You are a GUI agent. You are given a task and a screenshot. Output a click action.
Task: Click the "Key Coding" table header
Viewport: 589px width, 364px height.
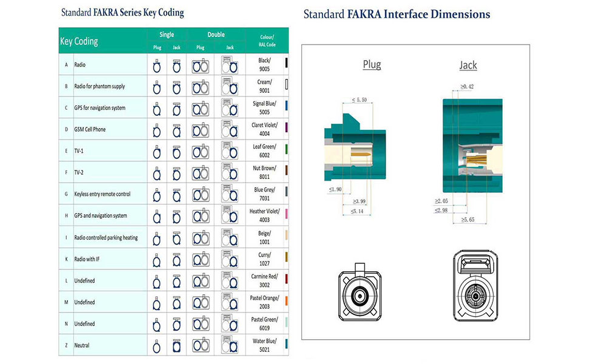(x=79, y=41)
